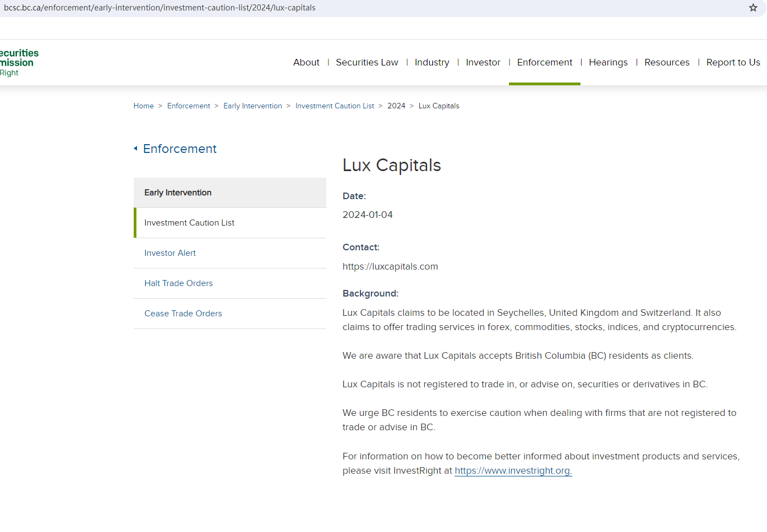Select Early Intervention in the sidebar

tap(230, 193)
